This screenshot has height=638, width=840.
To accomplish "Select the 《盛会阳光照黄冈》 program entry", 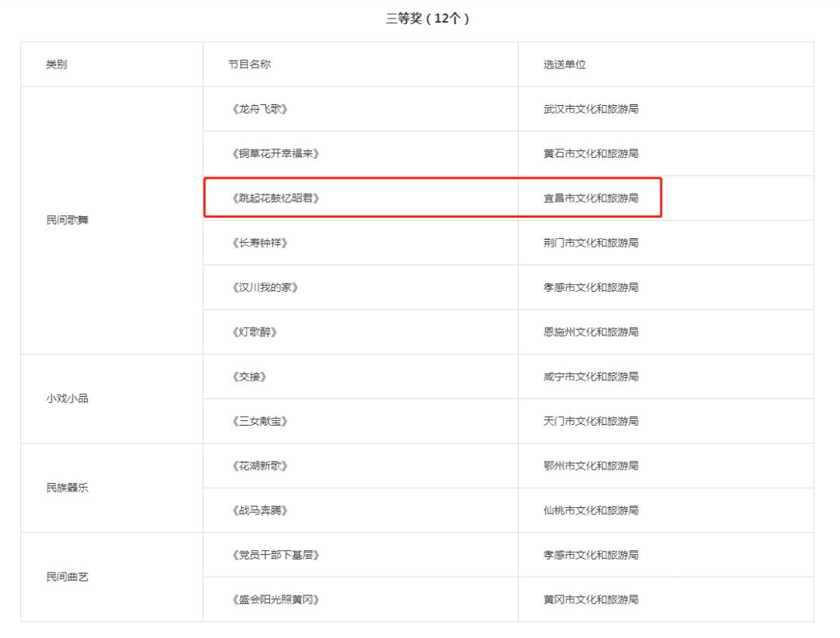I will 276,599.
